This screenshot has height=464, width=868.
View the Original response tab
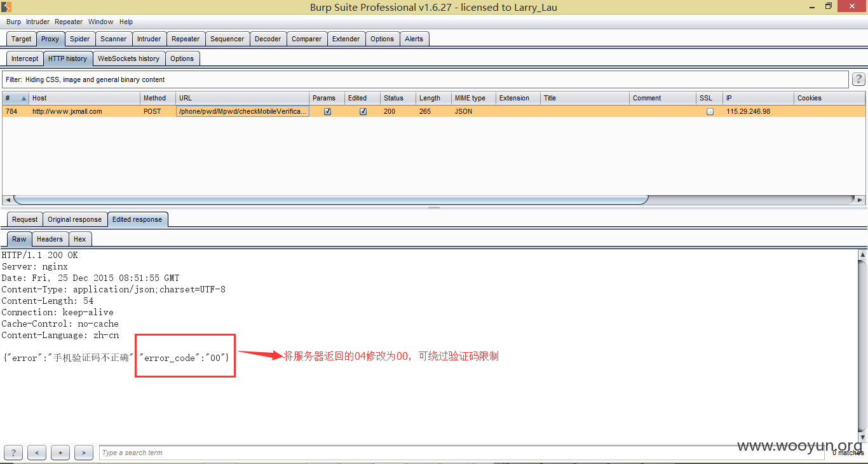point(74,219)
